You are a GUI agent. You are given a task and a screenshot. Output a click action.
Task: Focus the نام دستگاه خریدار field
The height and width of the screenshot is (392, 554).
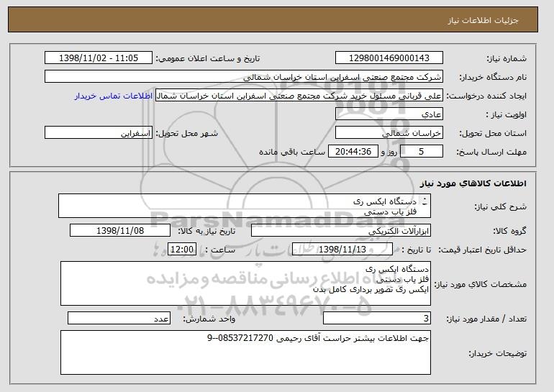tap(244, 77)
